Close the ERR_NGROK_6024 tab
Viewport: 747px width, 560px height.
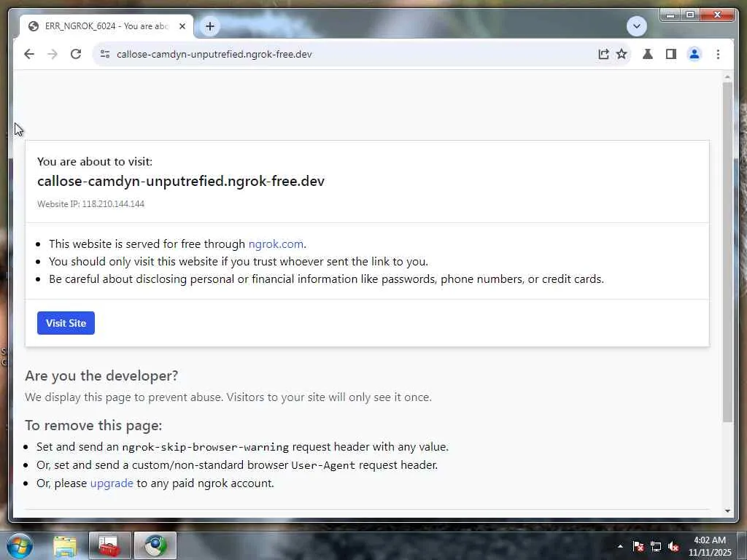(182, 26)
